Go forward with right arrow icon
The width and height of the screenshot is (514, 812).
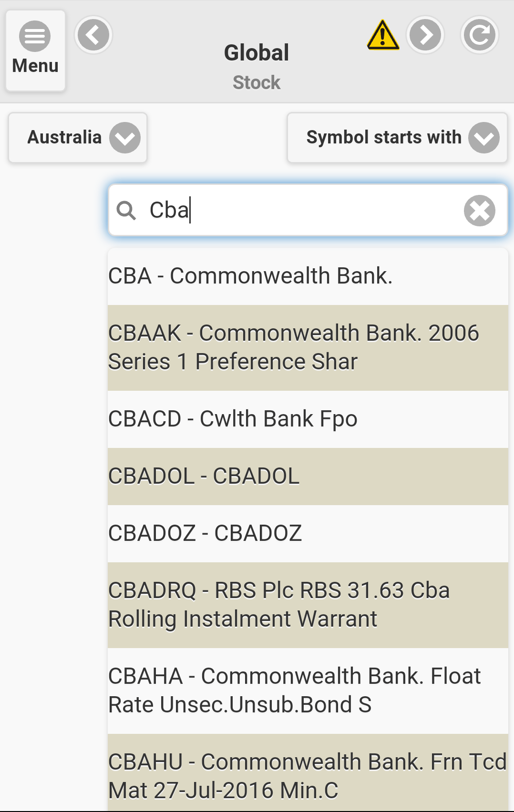pyautogui.click(x=425, y=35)
